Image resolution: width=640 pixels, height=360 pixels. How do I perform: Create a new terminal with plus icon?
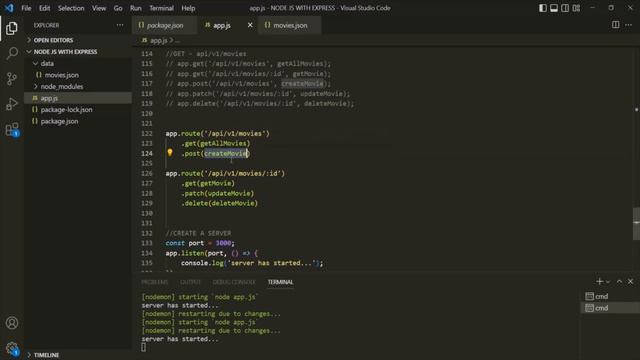coord(599,282)
